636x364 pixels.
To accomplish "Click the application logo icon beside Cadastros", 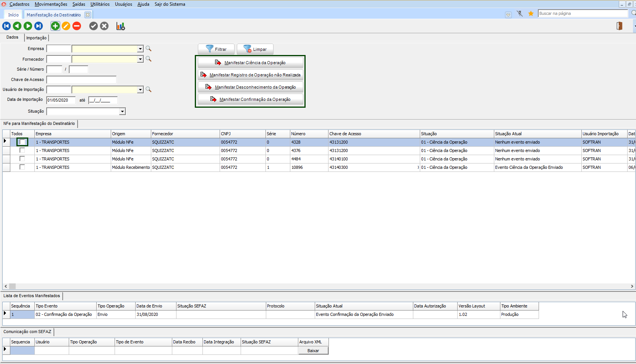I will tap(4, 4).
